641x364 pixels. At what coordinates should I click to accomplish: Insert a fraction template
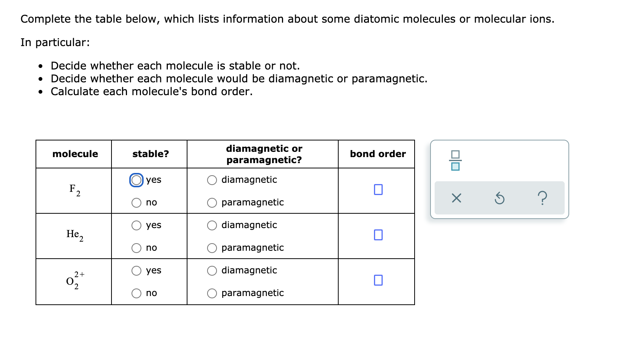coord(455,160)
